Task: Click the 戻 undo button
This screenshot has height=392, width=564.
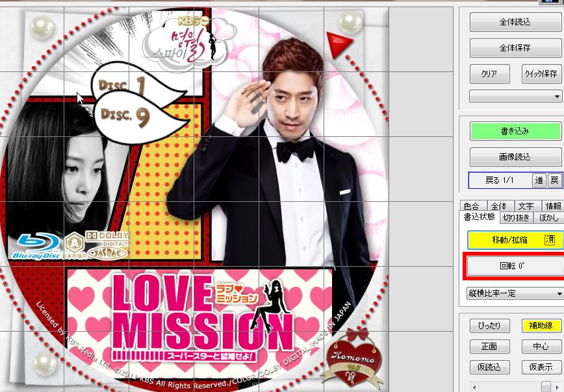Action: click(554, 180)
